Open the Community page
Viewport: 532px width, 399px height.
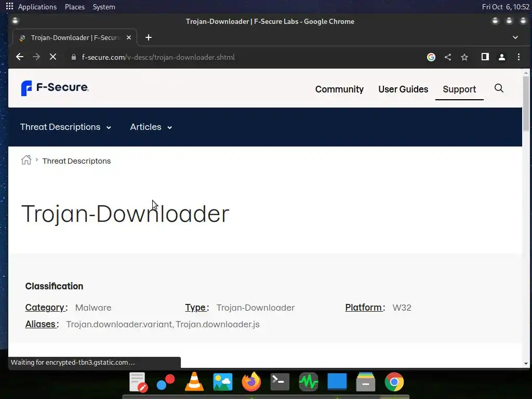click(339, 89)
